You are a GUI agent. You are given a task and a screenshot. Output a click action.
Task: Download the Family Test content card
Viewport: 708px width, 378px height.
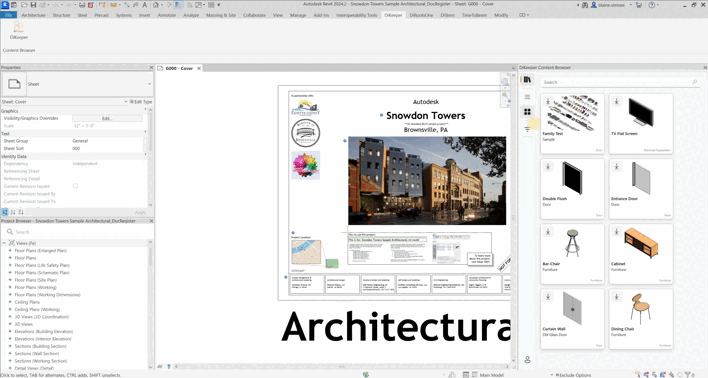click(x=548, y=101)
